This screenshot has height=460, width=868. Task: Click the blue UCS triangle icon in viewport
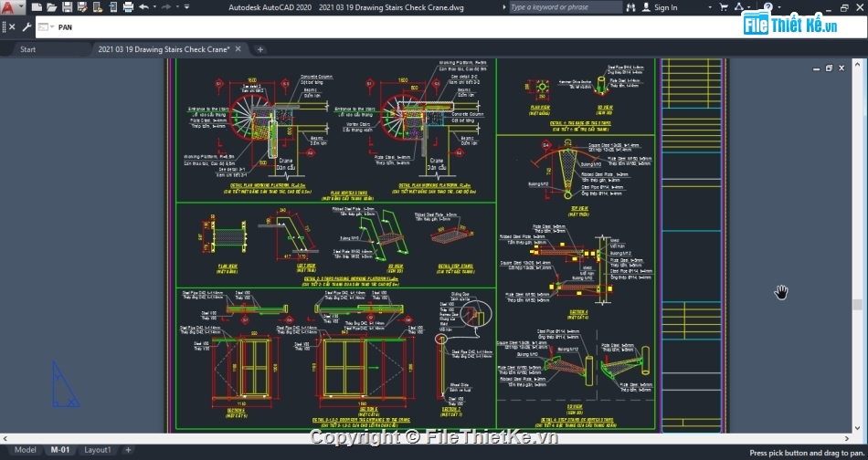(x=66, y=385)
